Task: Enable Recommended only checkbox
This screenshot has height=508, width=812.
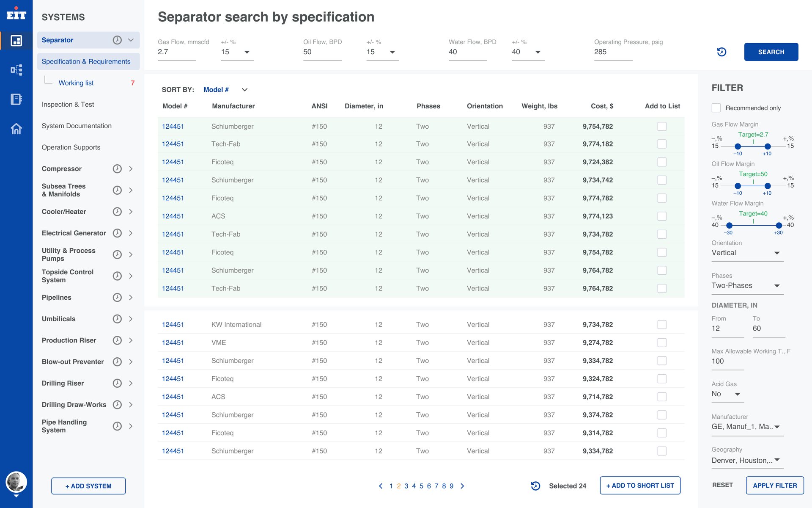Action: pos(716,108)
